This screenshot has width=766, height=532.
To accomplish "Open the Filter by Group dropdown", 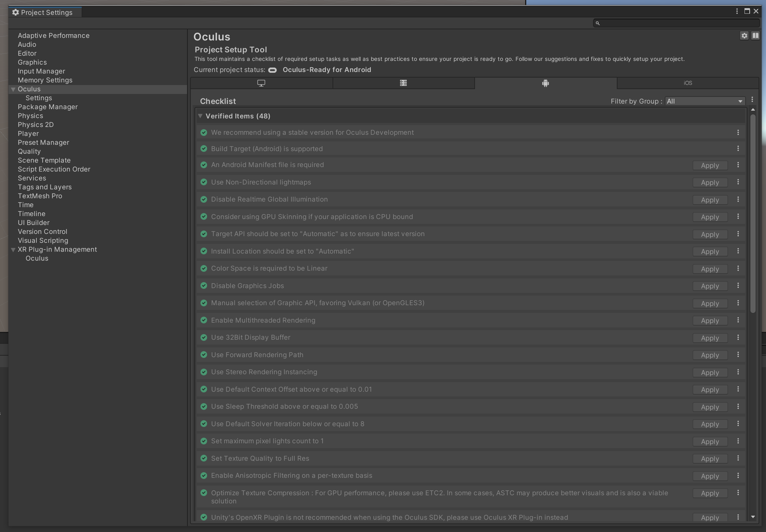I will point(705,101).
